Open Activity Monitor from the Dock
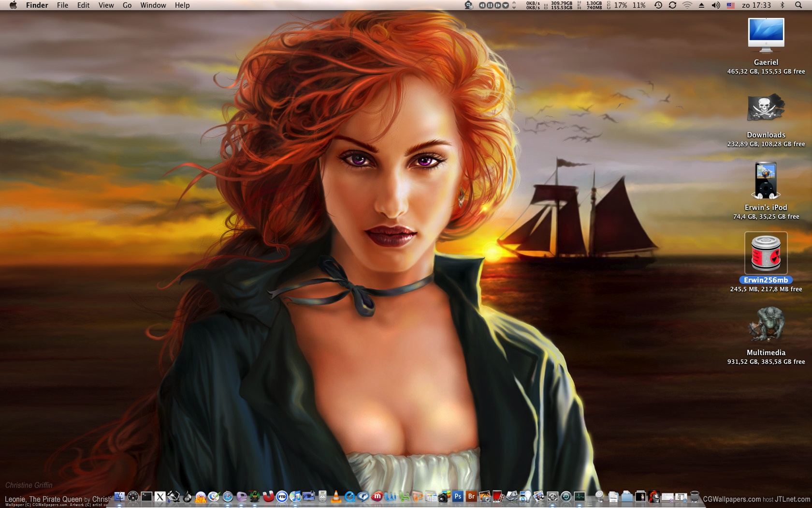Viewport: 812px width, 508px height. tap(580, 497)
